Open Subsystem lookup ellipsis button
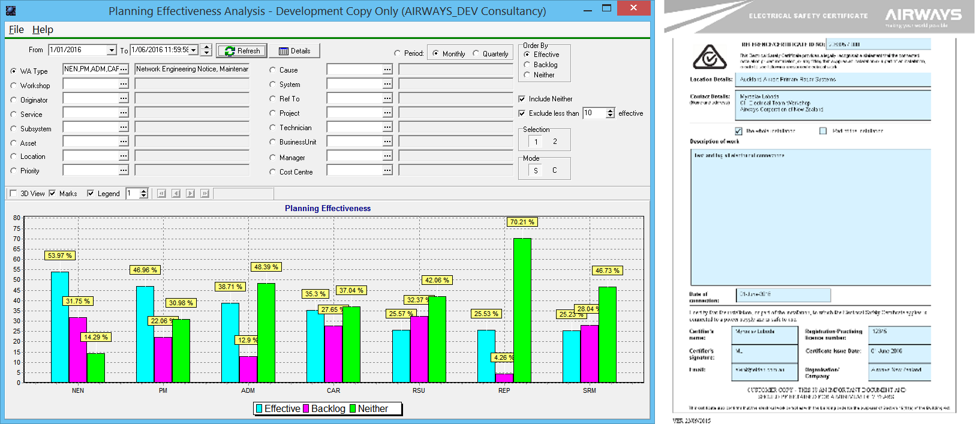Viewport: 980px width, 424px height. coord(124,127)
